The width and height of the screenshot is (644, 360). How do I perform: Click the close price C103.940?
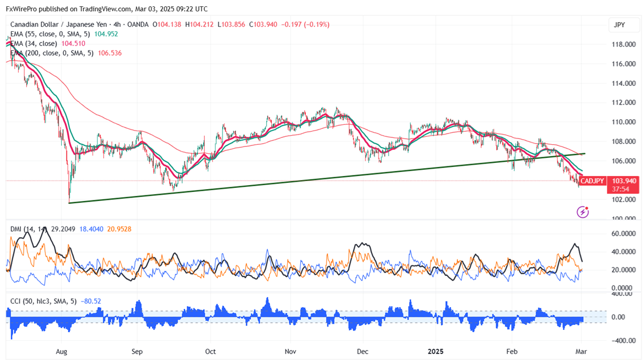coord(263,24)
